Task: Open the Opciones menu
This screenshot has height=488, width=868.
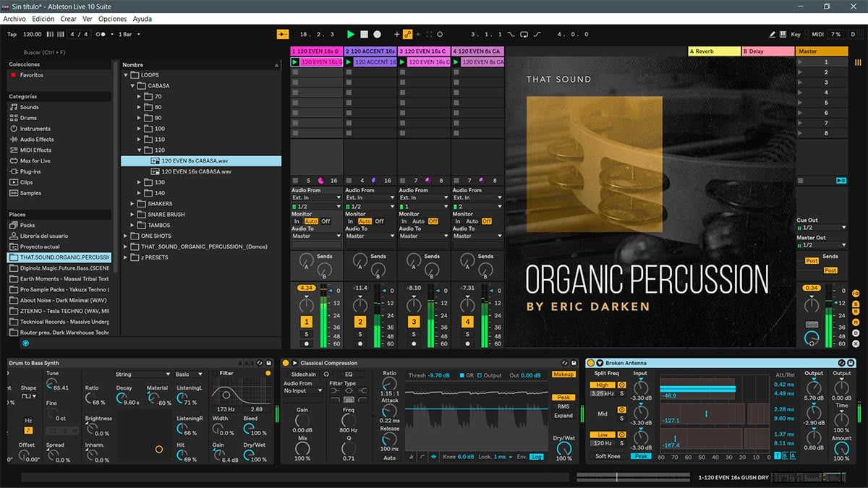Action: pos(112,19)
